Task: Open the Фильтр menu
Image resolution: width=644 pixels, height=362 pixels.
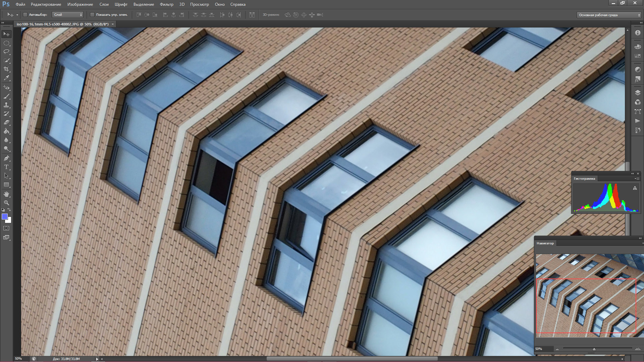Action: click(166, 4)
